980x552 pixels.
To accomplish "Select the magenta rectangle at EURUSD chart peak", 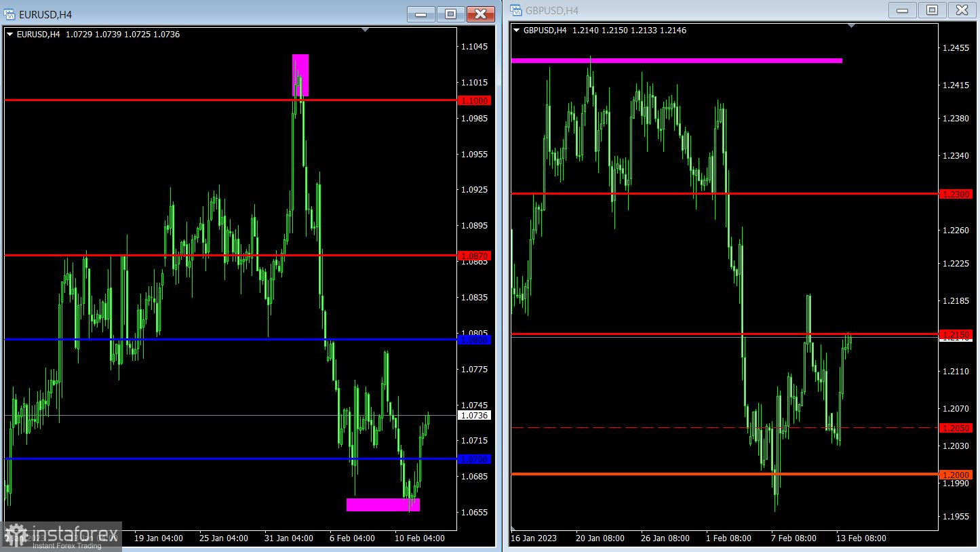I will coord(300,75).
